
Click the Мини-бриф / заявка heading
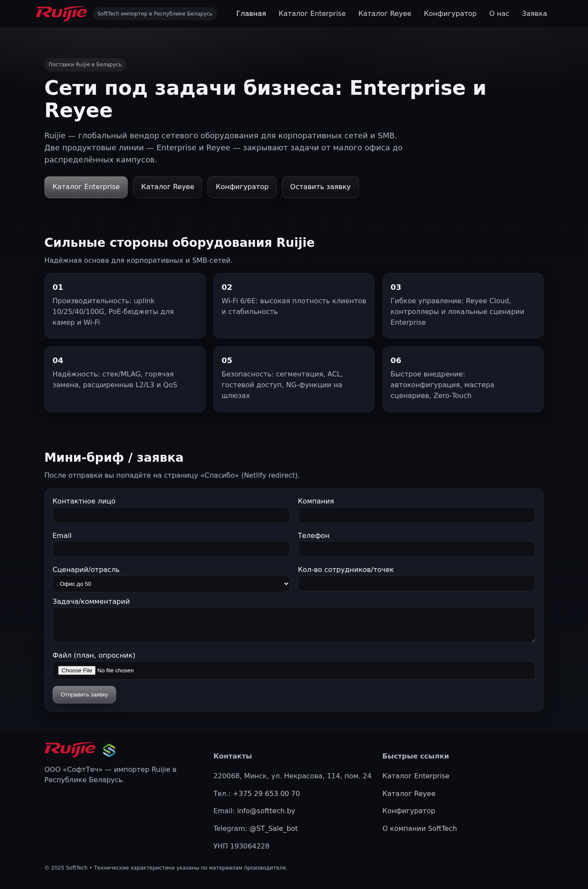[114, 457]
